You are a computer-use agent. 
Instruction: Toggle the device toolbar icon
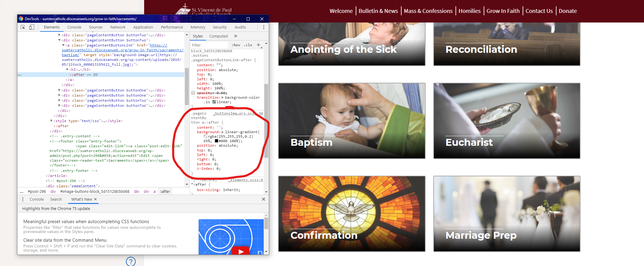31,27
